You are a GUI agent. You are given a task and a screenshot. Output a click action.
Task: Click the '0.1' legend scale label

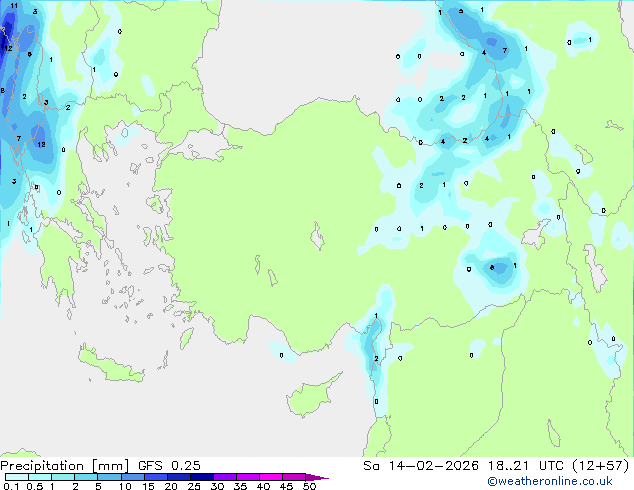(x=11, y=486)
